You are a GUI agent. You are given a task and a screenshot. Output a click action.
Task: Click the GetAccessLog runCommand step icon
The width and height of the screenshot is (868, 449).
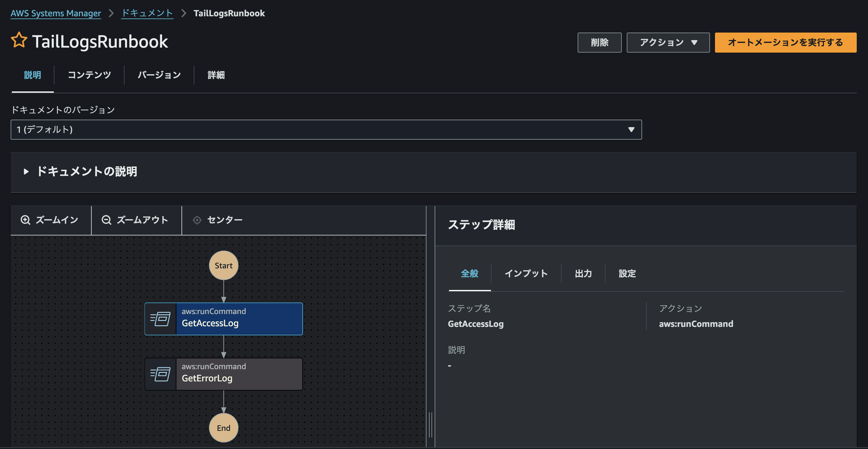[x=161, y=319]
